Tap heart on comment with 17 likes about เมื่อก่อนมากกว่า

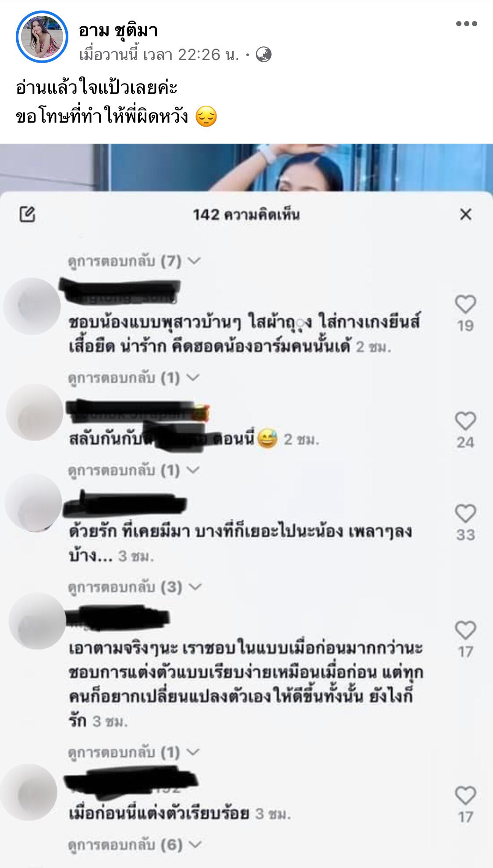(x=465, y=630)
